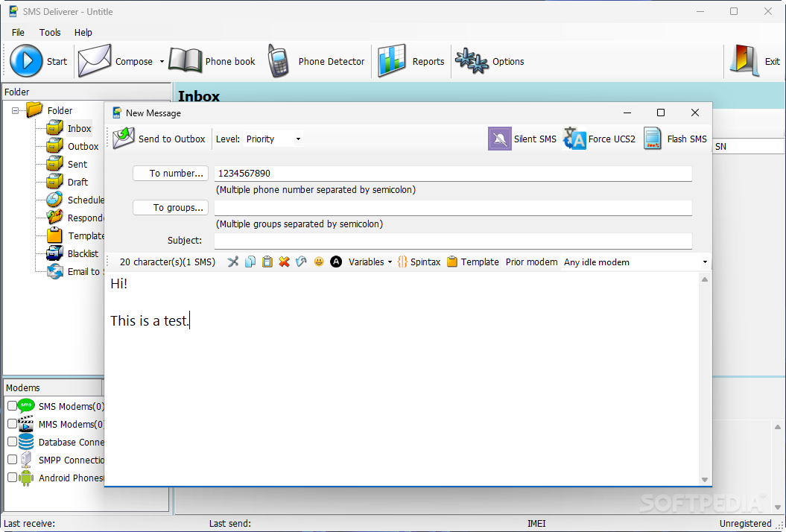This screenshot has height=532, width=786.
Task: Click the black circled A icon
Action: click(x=336, y=262)
